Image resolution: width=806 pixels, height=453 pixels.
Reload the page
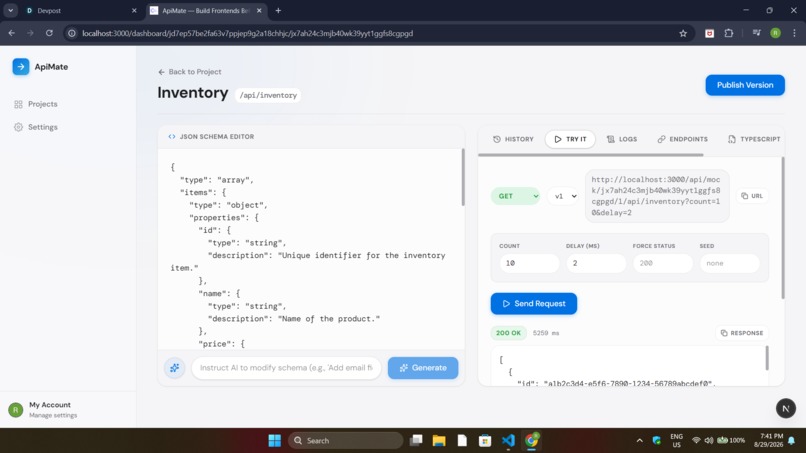click(x=49, y=33)
